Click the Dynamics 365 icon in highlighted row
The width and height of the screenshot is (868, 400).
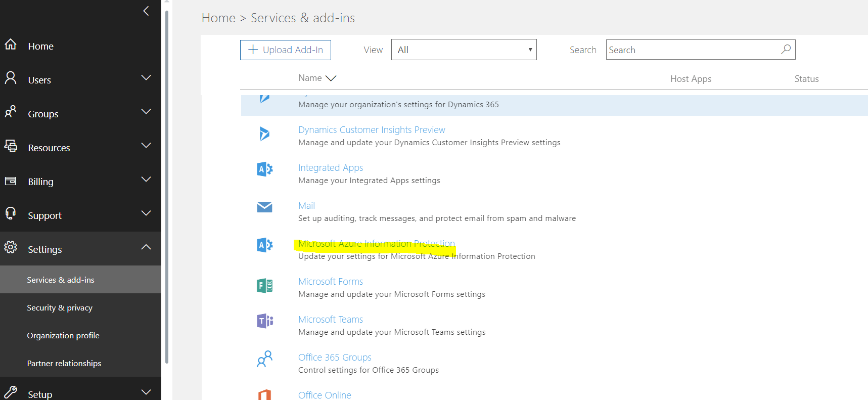coord(264,99)
